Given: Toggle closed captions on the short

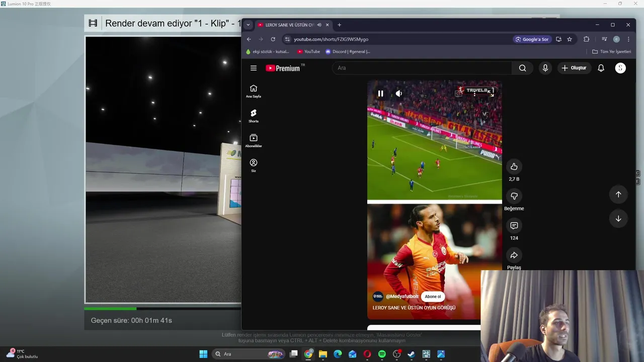Looking at the screenshot, I should point(459,94).
